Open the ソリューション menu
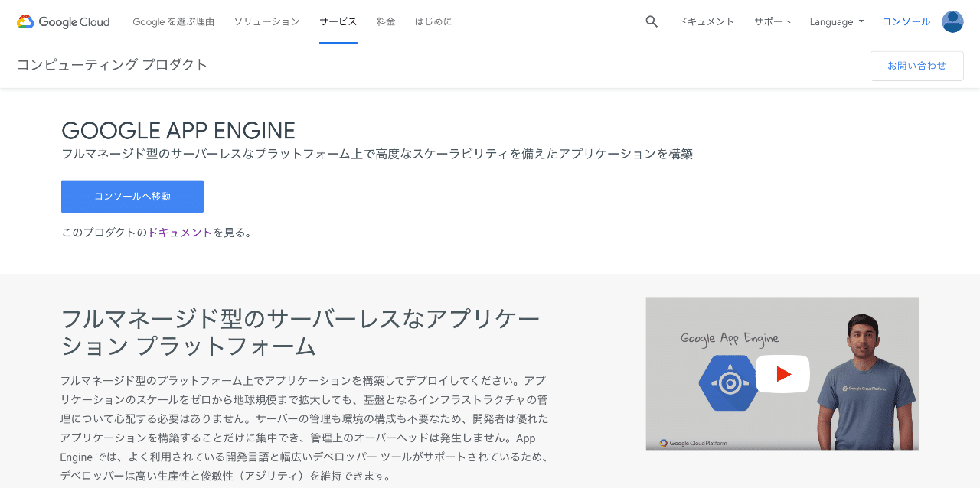 [267, 21]
